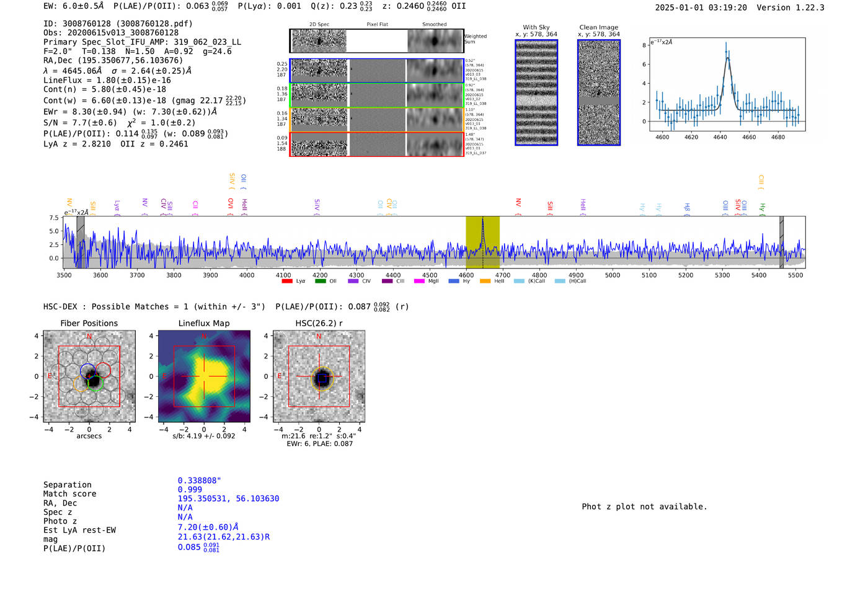Click the yellow aperture ellipse in HSC r image
The image size is (868, 591).
coord(322,378)
